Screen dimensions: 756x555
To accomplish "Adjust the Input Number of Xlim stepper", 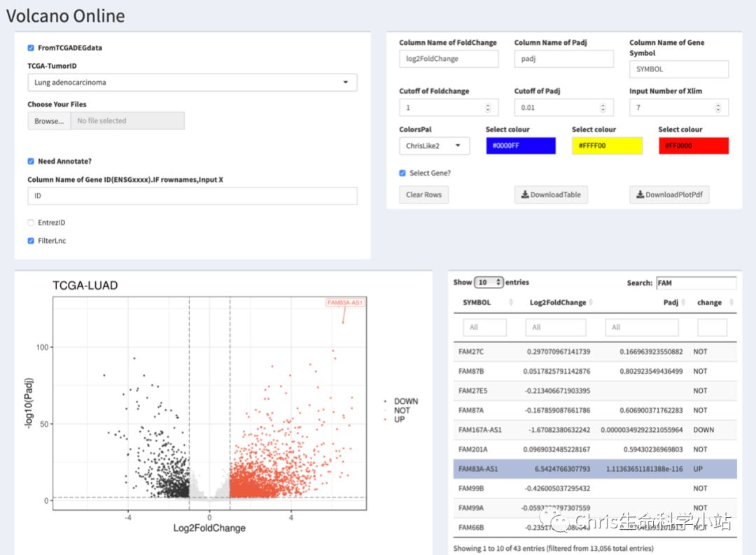I will 718,108.
